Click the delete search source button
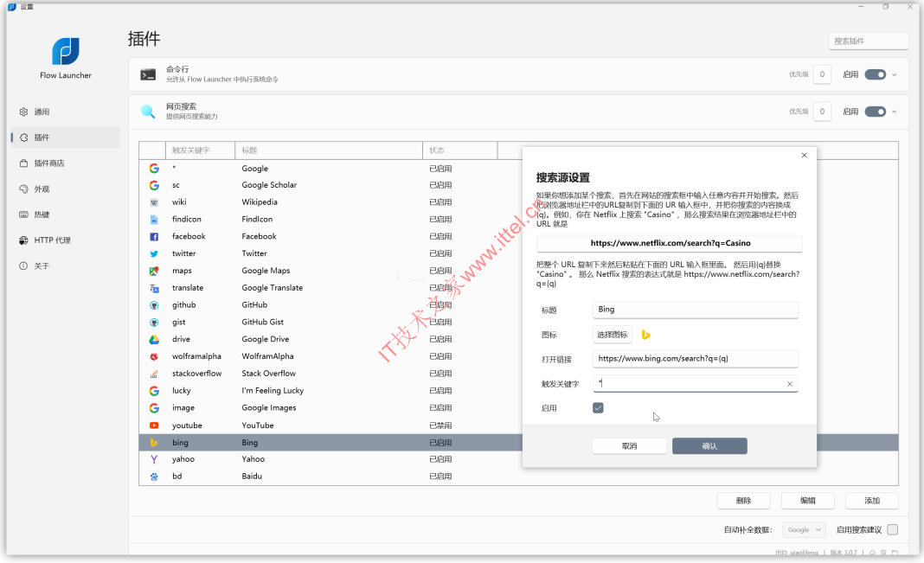Viewport: 924px width, 563px height. click(x=744, y=501)
